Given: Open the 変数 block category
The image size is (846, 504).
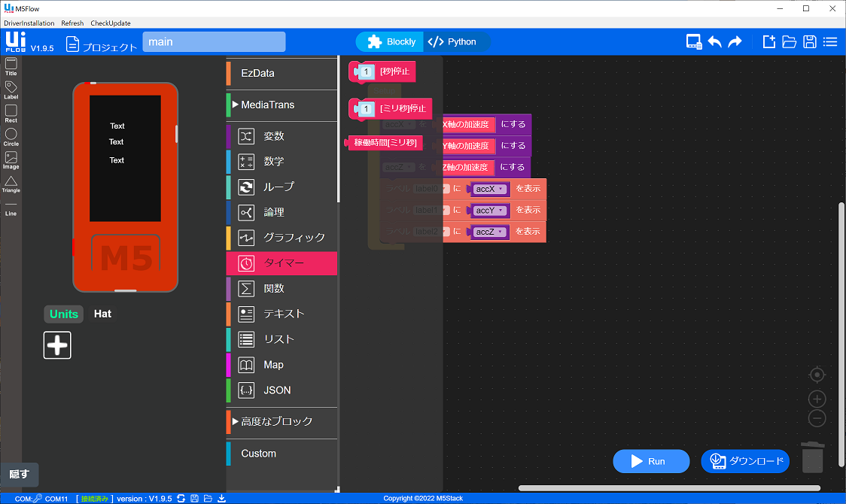Looking at the screenshot, I should point(281,136).
